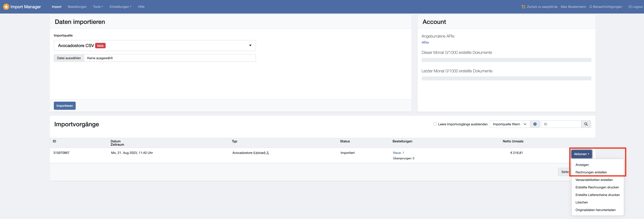Image resolution: width=644 pixels, height=219 pixels.
Task: Collapse the Aktionen dropdown button
Action: coord(581,154)
